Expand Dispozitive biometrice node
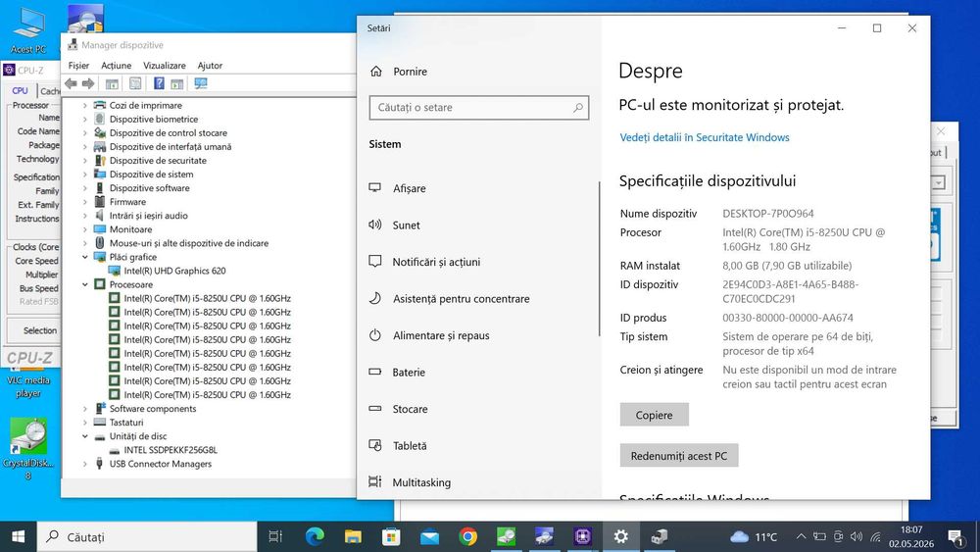 [85, 120]
